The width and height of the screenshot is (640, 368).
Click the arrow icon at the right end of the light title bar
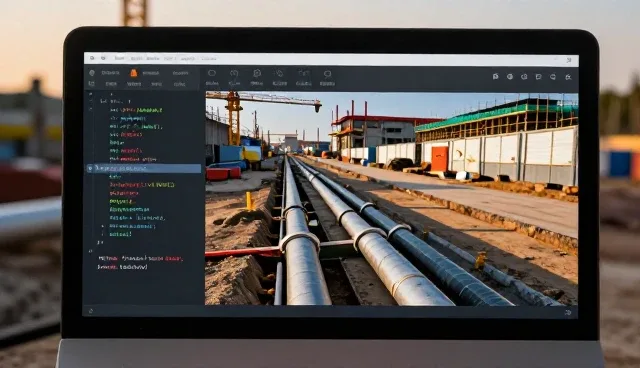(569, 60)
